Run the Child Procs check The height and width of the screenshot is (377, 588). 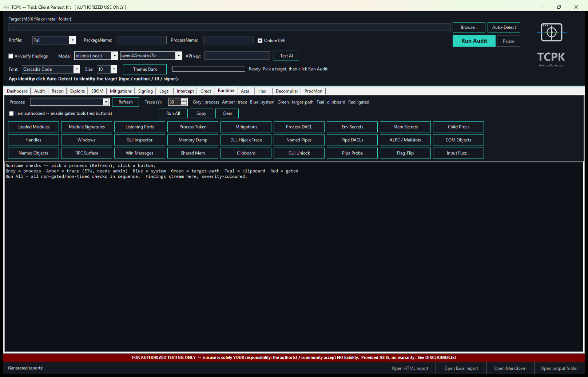click(x=458, y=127)
